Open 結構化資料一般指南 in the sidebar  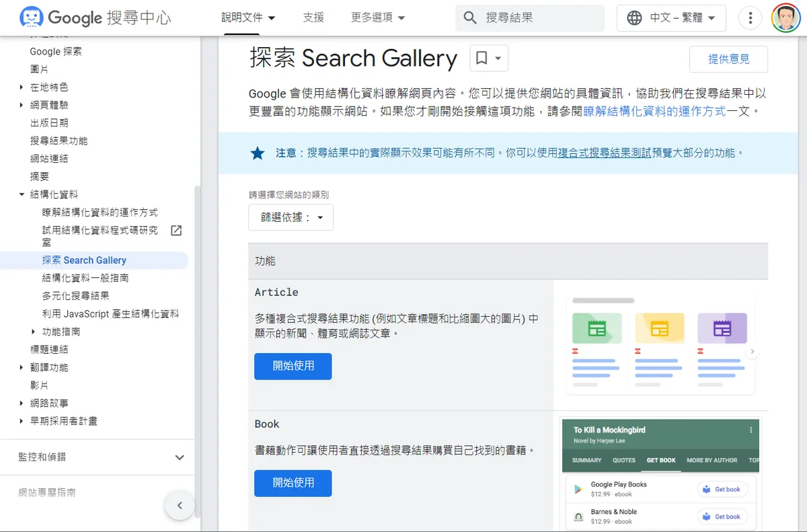tap(85, 278)
